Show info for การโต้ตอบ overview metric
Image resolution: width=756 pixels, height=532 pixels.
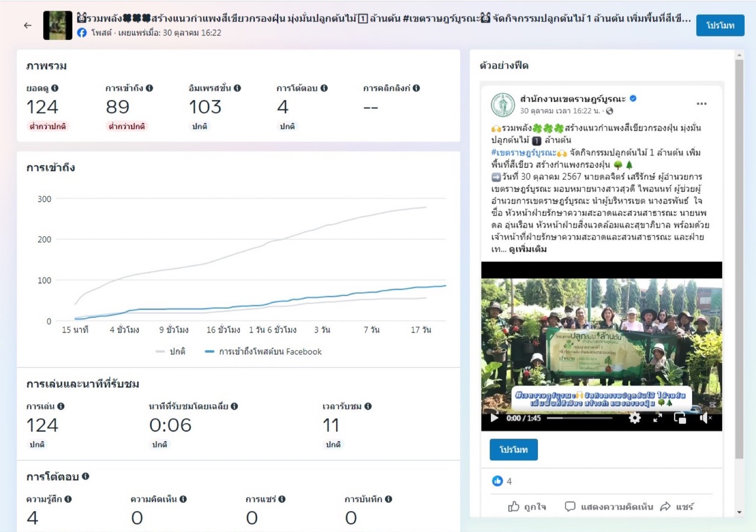pos(324,88)
